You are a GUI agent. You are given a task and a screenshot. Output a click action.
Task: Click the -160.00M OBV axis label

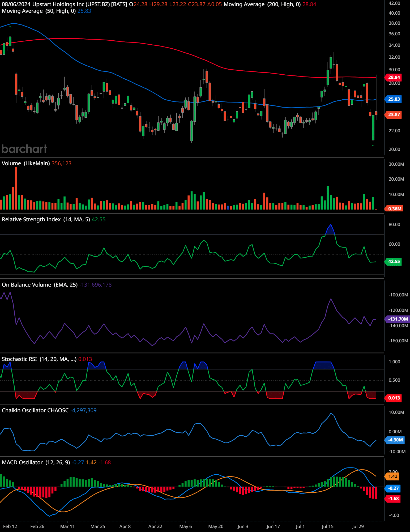(x=398, y=341)
